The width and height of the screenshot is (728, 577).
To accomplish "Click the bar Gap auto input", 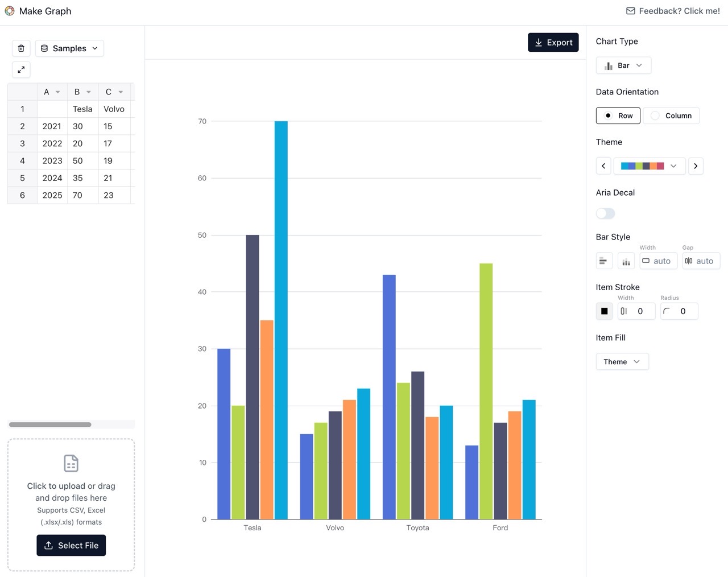I will [x=701, y=261].
